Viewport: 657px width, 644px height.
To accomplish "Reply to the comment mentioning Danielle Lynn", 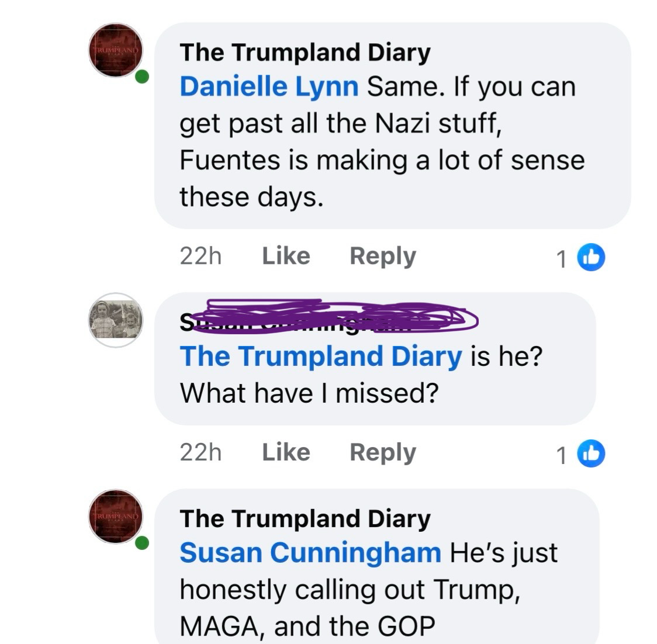I will tap(382, 256).
